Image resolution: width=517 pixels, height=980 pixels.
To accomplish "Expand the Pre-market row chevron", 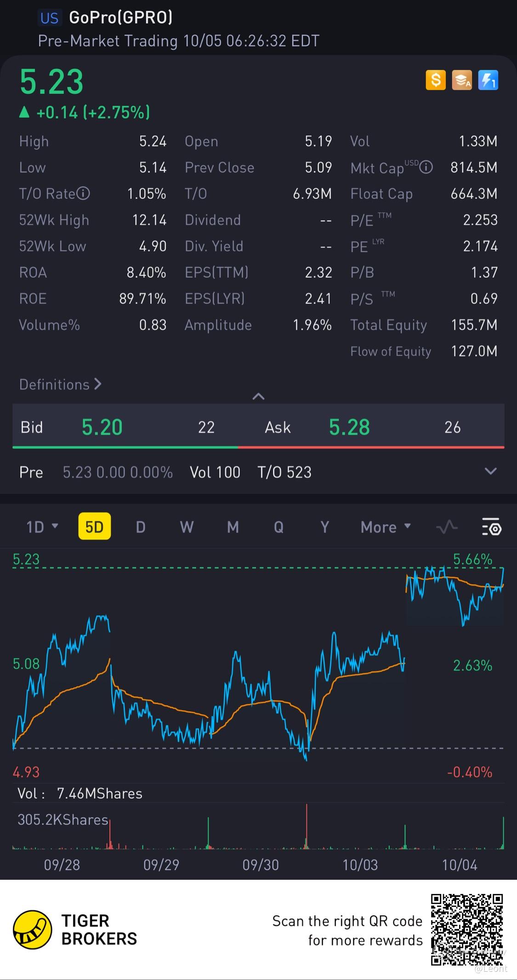I will 490,472.
